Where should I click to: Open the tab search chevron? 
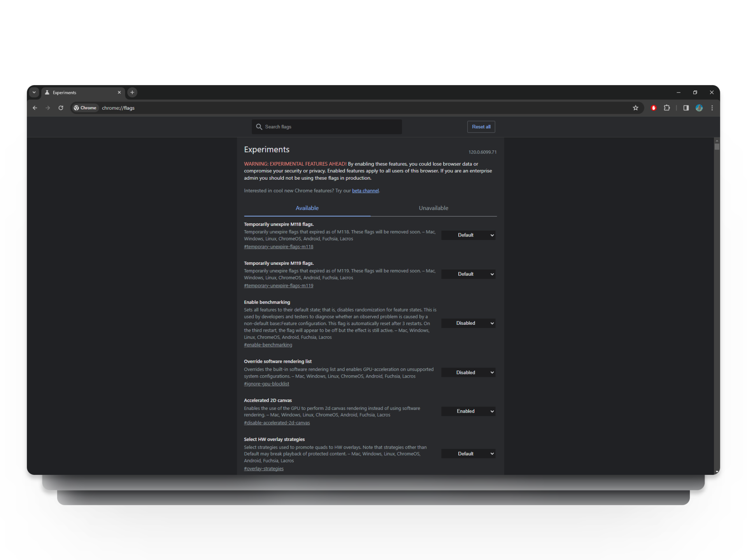pos(34,93)
